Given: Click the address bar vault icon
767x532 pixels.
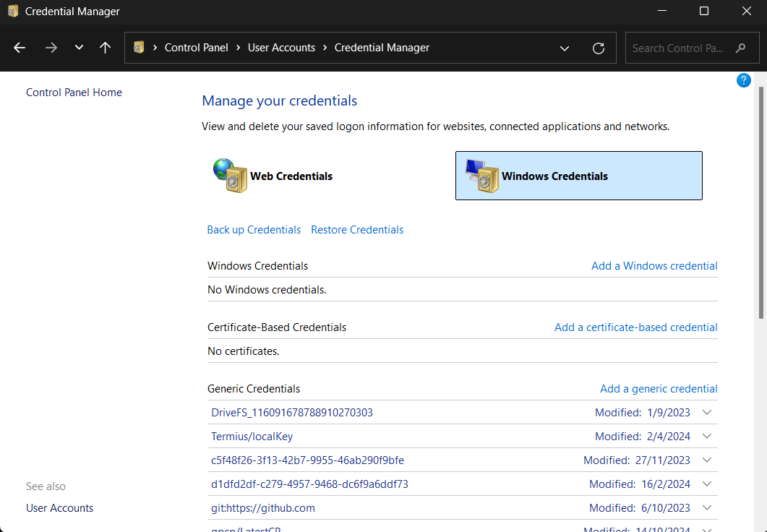Looking at the screenshot, I should [139, 48].
